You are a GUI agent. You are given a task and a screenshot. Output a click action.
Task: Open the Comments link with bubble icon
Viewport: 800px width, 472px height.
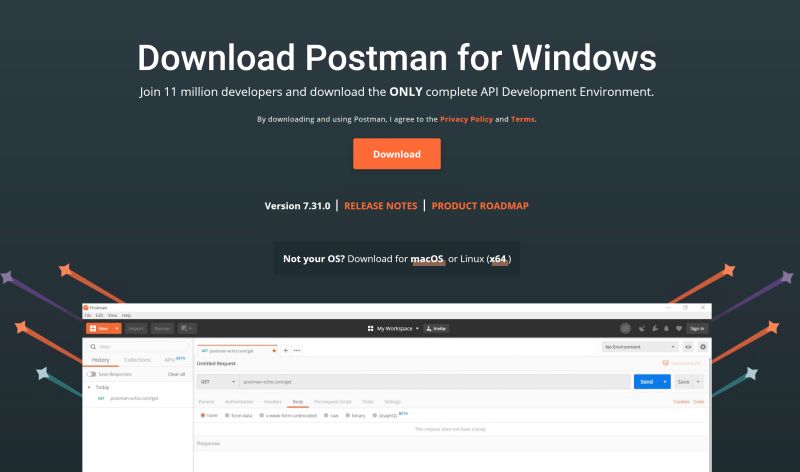coord(682,363)
